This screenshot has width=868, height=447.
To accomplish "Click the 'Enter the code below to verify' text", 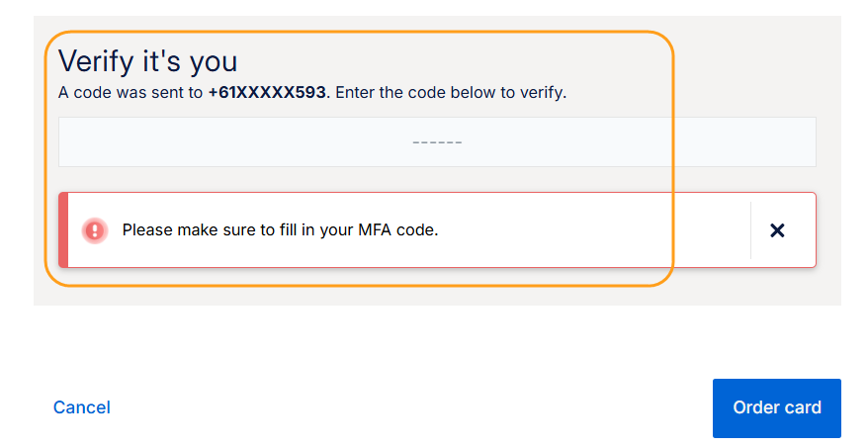I will click(x=449, y=93).
